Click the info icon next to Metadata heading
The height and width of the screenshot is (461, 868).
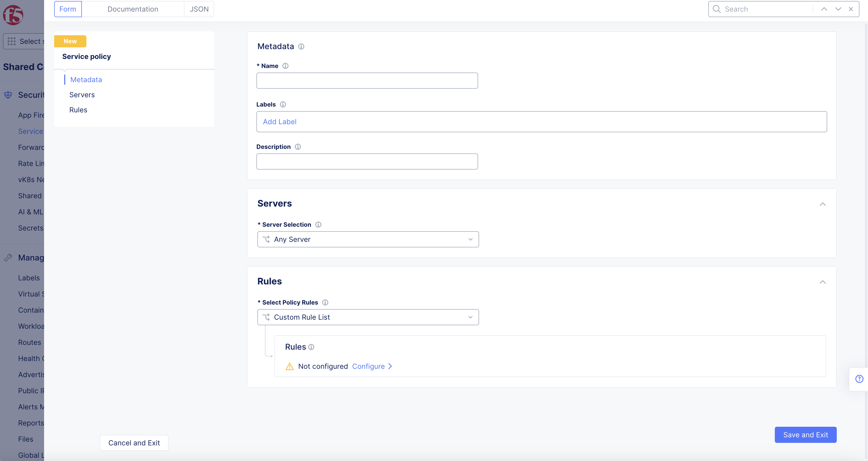pos(301,47)
